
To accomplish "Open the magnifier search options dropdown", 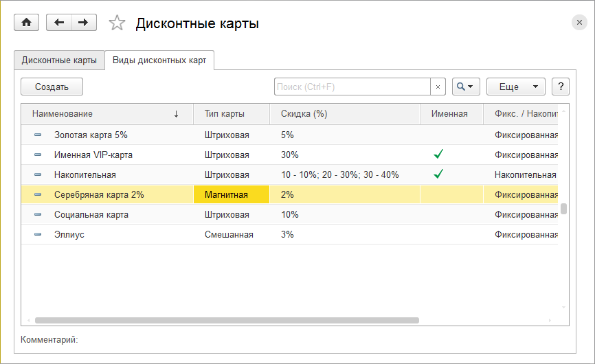I will [465, 87].
